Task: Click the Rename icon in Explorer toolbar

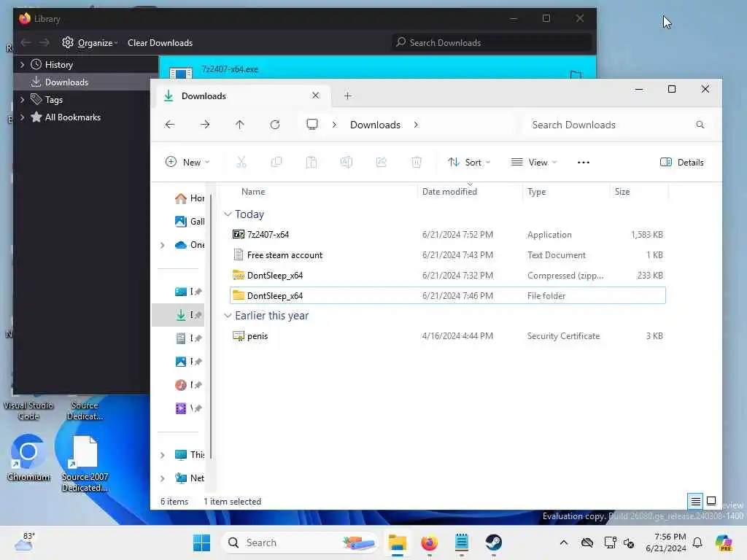Action: 347,163
